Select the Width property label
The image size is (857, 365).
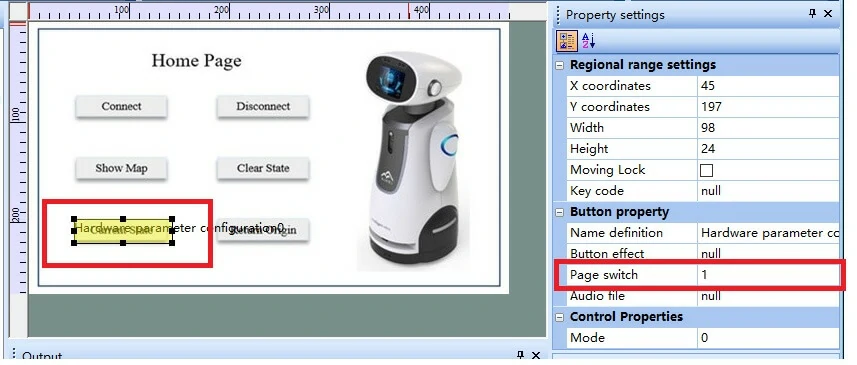coord(586,128)
